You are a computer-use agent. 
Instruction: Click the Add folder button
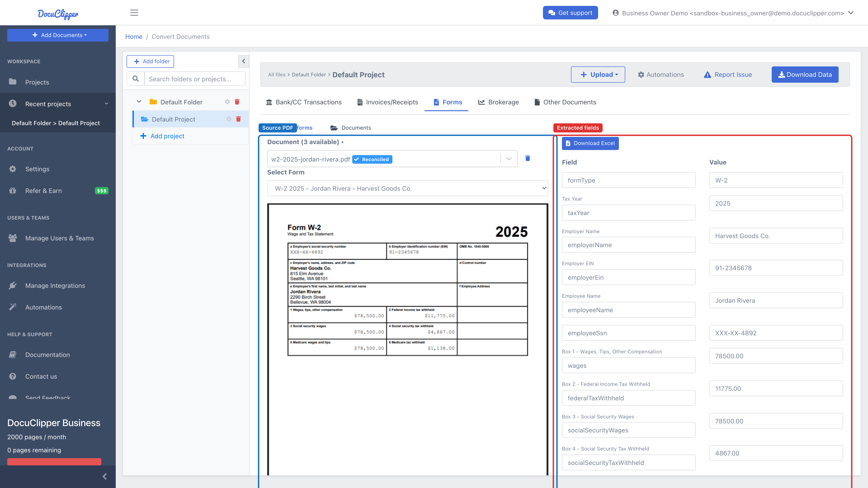pyautogui.click(x=150, y=61)
